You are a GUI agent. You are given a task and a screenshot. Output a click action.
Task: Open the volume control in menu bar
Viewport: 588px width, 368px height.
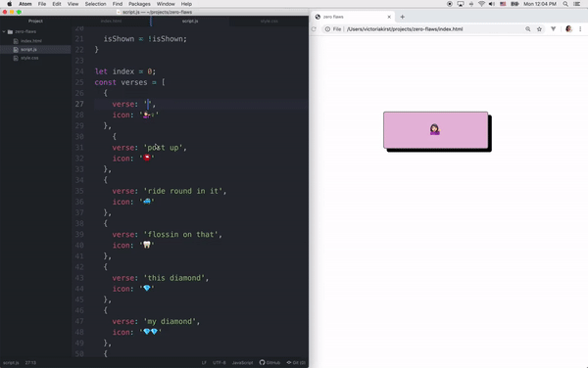click(492, 4)
